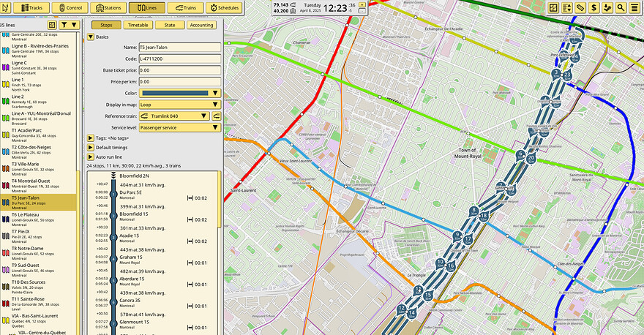Select T6 Le Plateau line
Viewport: 644px width, 335px height.
[38, 219]
